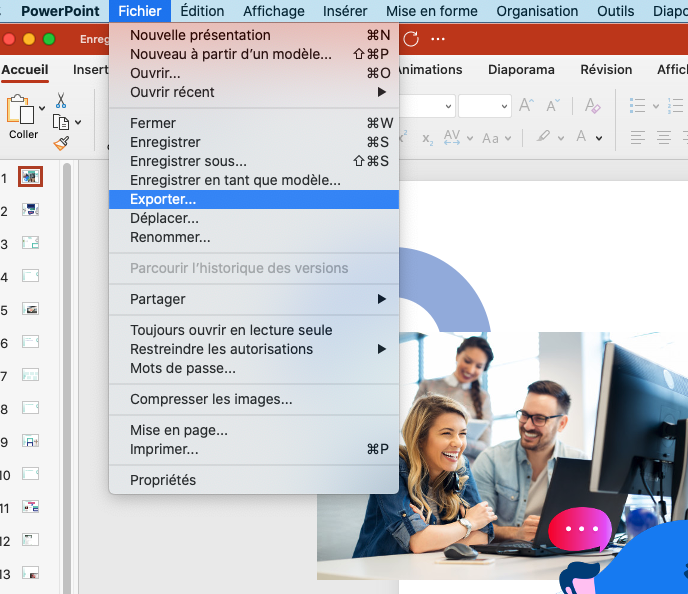Center align text
This screenshot has height=594, width=688.
(x=663, y=138)
